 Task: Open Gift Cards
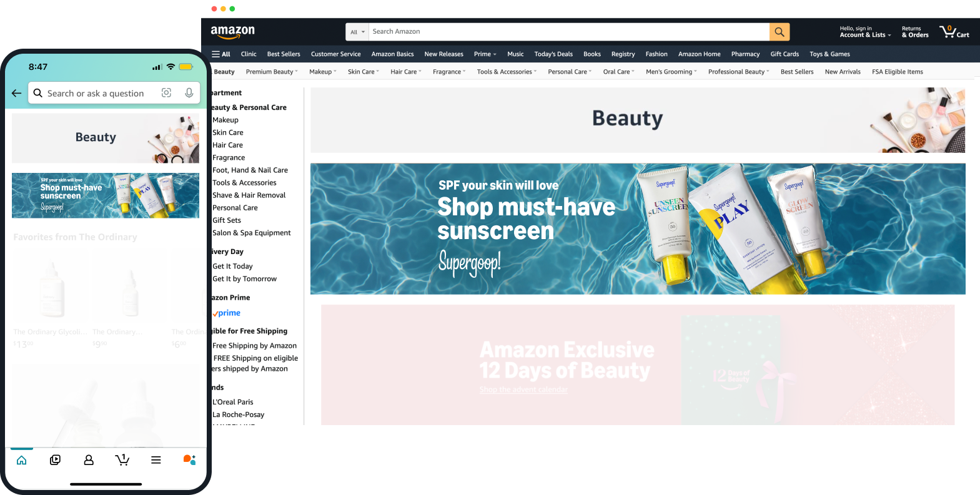(x=784, y=54)
